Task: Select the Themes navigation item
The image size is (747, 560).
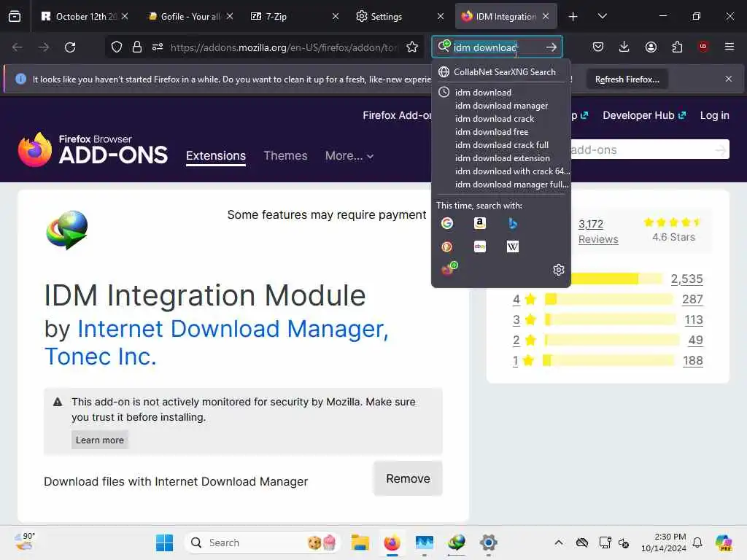Action: [285, 156]
